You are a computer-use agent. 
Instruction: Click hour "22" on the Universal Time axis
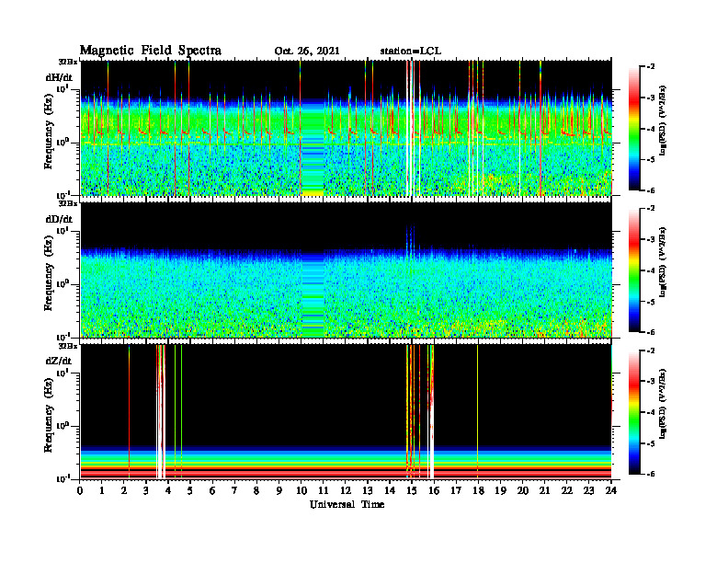pyautogui.click(x=567, y=491)
